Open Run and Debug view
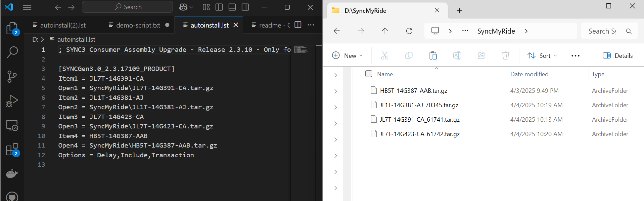The height and width of the screenshot is (201, 644). tap(12, 101)
